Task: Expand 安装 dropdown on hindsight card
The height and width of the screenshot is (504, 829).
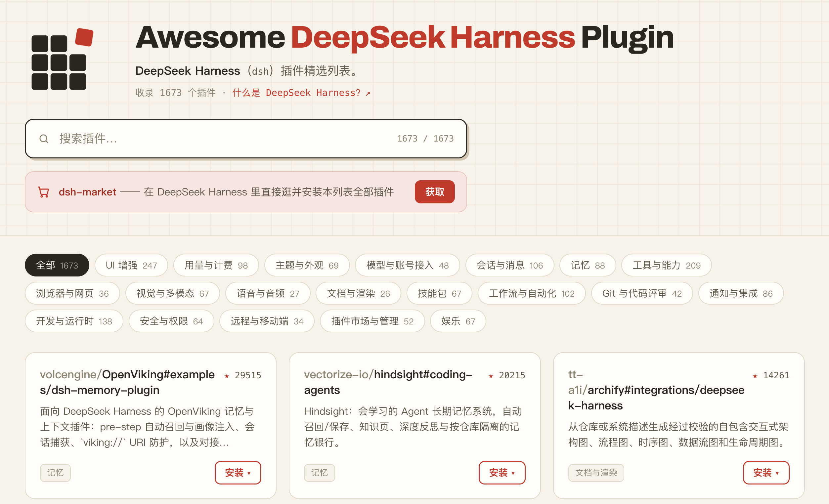Action: (x=502, y=473)
